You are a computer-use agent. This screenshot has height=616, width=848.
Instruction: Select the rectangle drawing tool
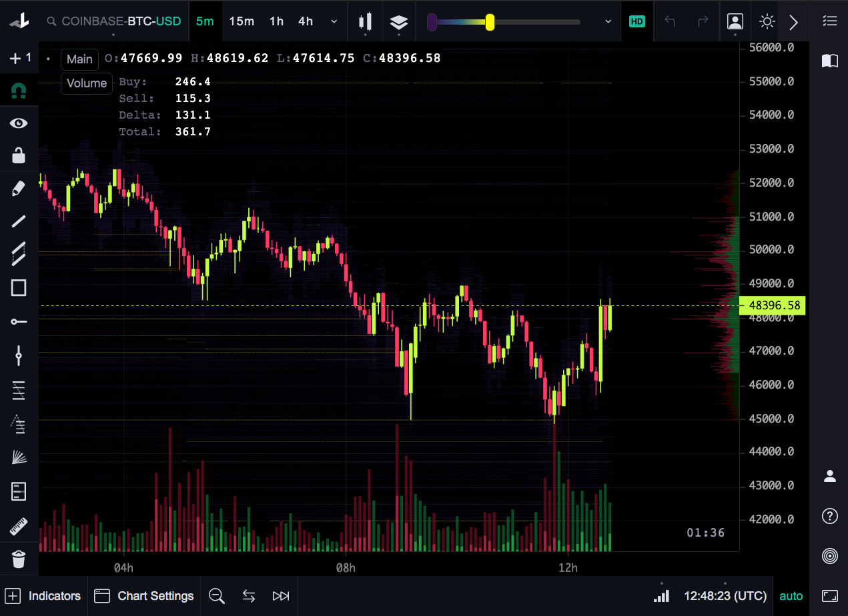tap(19, 288)
